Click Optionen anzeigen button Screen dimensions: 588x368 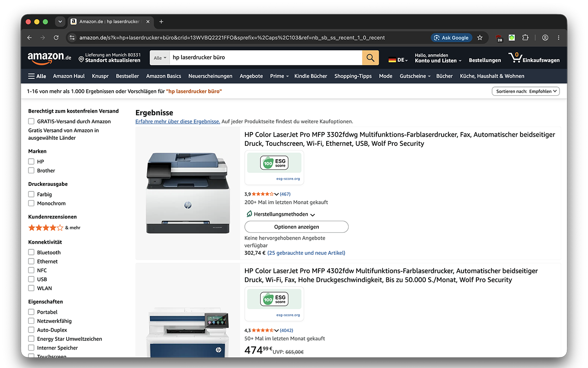click(x=296, y=227)
